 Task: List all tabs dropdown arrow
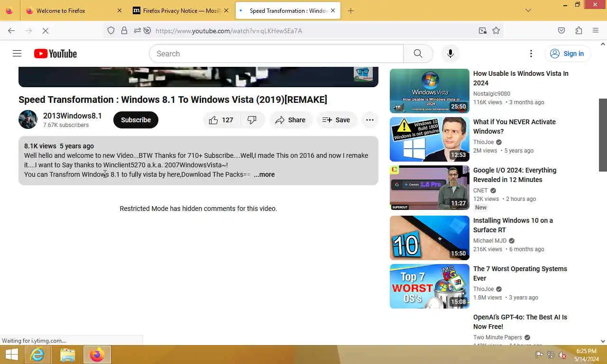[528, 10]
